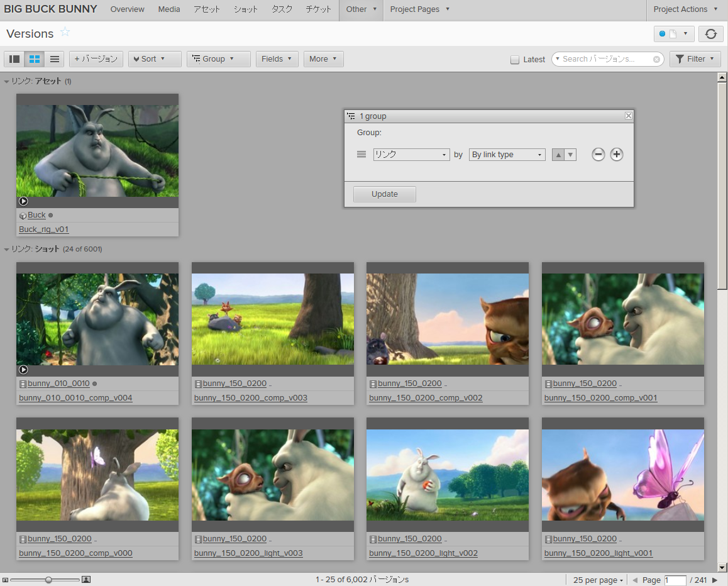Collapse the リンク: アセット group
728x586 pixels.
point(6,81)
